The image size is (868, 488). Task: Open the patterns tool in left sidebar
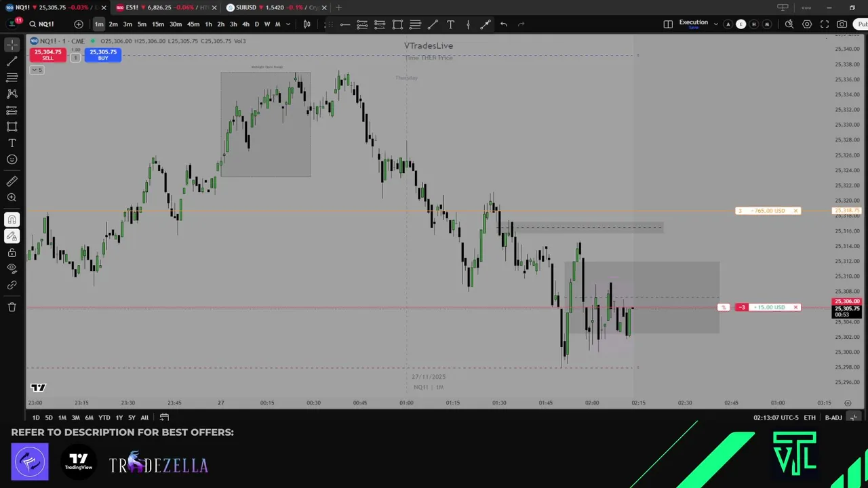click(x=12, y=94)
